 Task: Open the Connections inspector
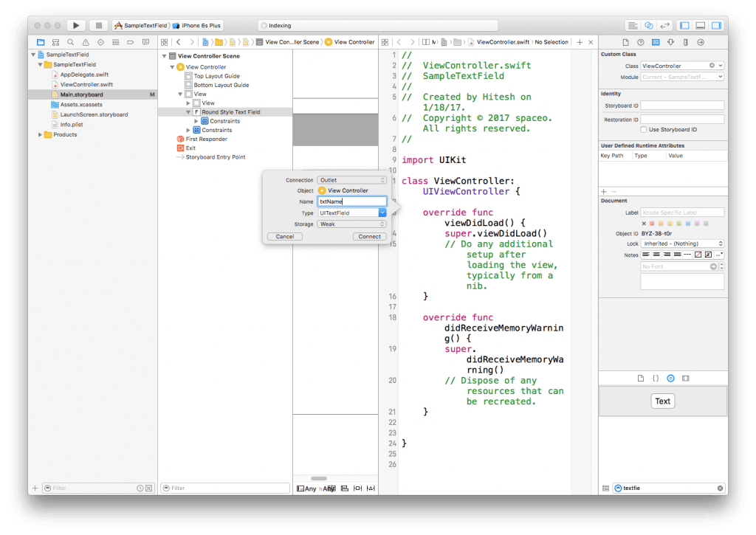[x=700, y=42]
